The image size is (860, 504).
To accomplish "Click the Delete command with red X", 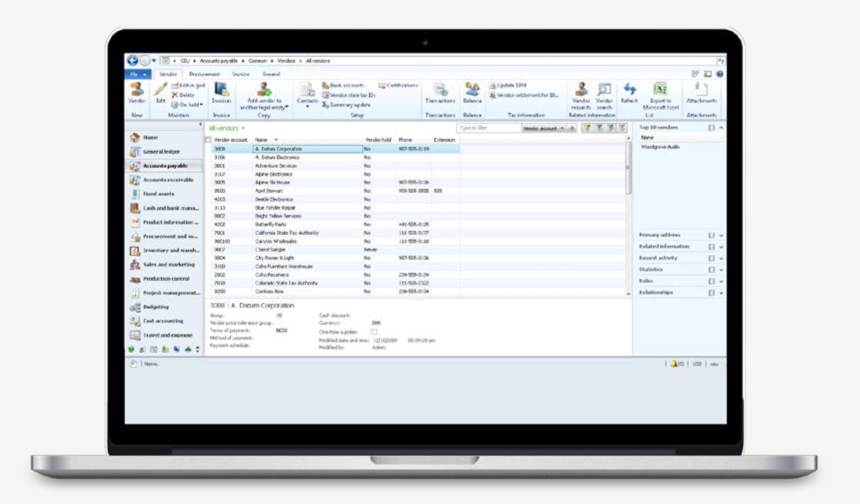I will coord(183,95).
